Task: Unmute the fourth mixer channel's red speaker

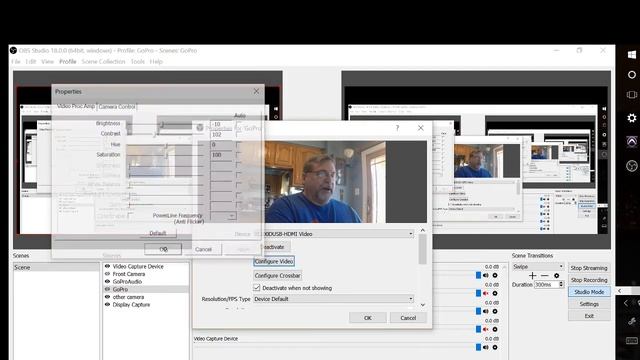Action: click(486, 329)
